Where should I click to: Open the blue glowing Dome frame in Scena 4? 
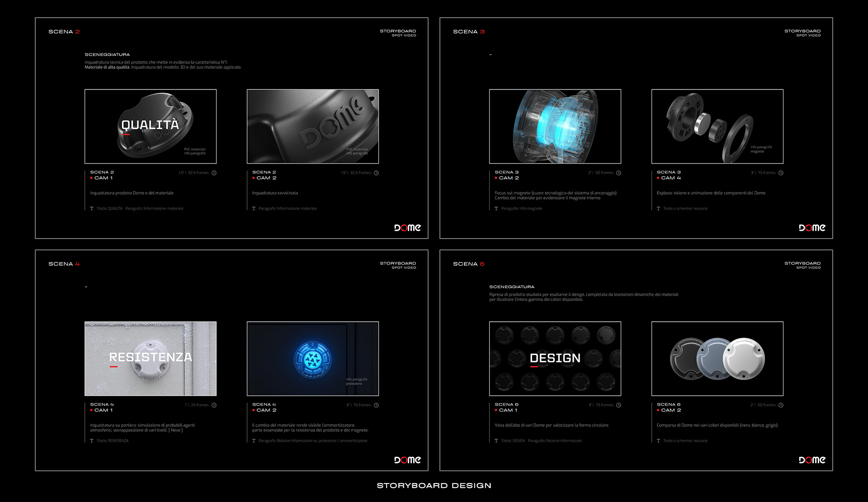pyautogui.click(x=313, y=359)
